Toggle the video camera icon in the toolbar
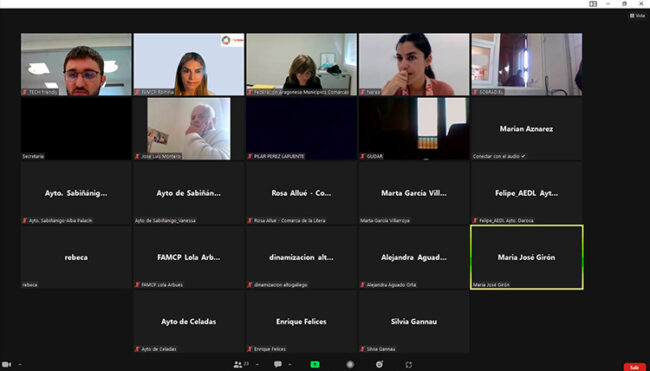 pyautogui.click(x=7, y=364)
